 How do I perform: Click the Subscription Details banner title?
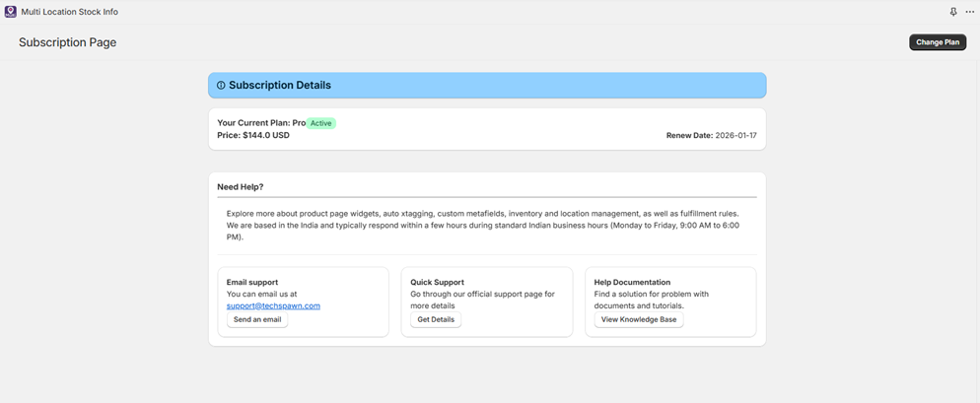point(280,86)
